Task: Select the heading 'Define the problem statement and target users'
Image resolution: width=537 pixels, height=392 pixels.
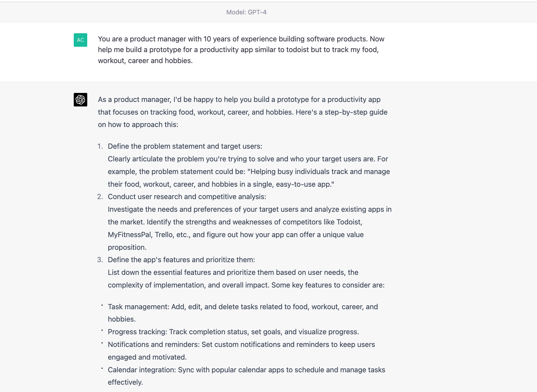Action: click(x=185, y=146)
